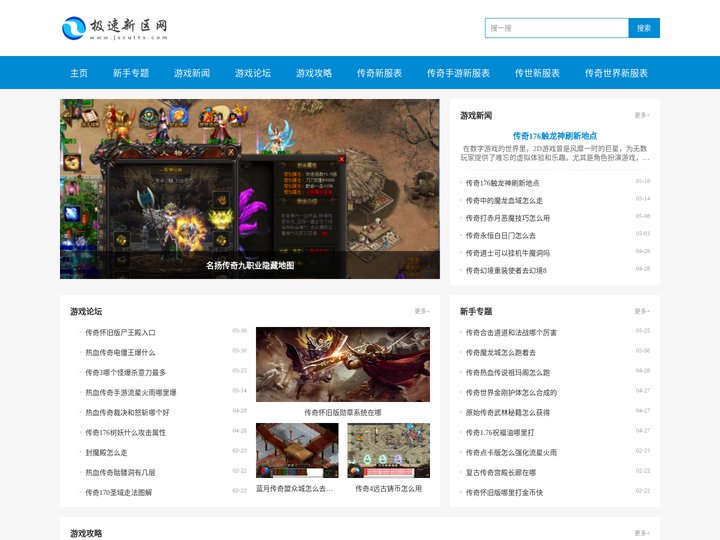Open forum post 封魔殿怎么走

tap(107, 452)
